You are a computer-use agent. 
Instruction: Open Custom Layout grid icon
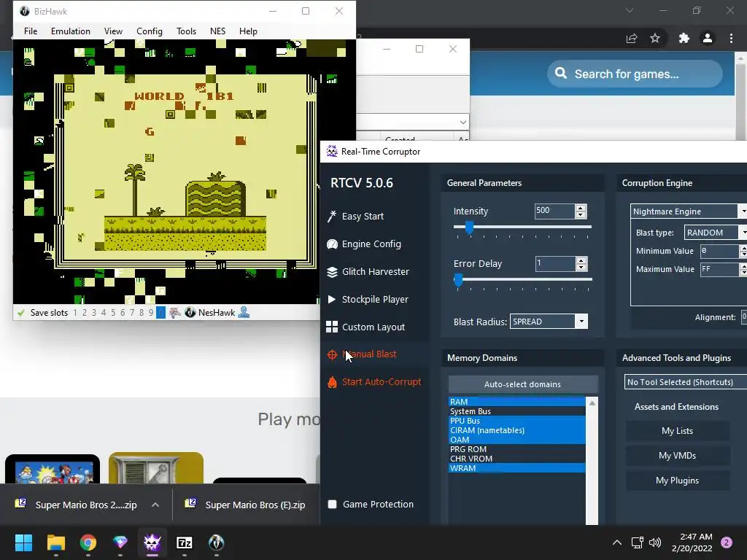click(x=332, y=327)
